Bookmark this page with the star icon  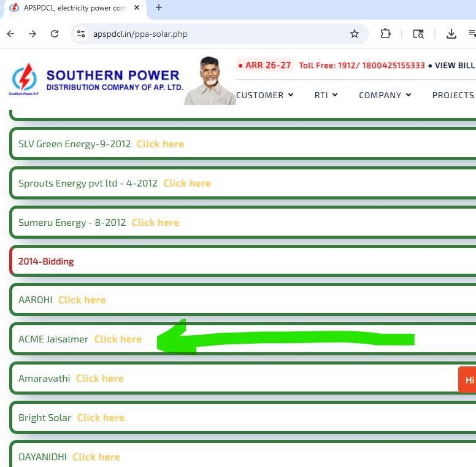[355, 34]
